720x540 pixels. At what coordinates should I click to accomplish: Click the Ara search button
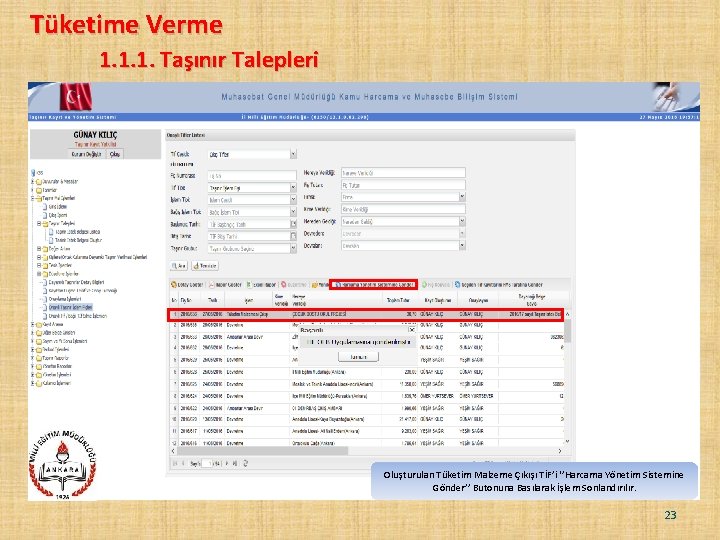179,266
